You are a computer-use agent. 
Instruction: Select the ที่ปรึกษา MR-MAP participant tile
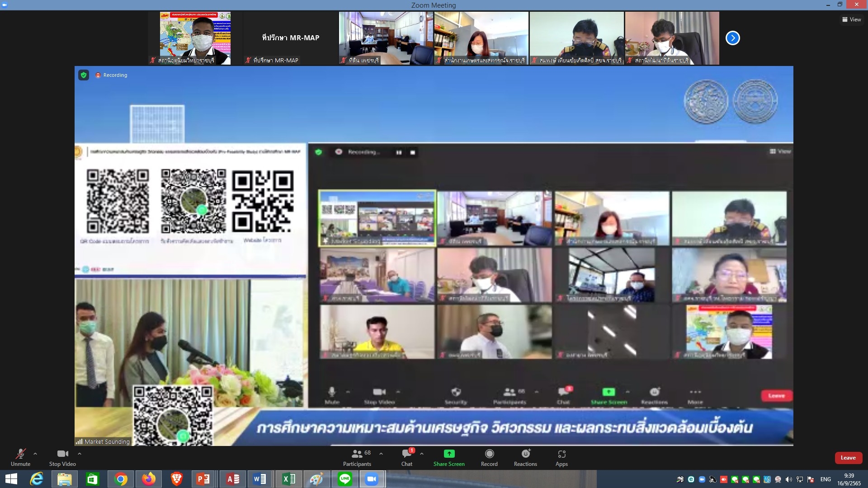coord(291,38)
